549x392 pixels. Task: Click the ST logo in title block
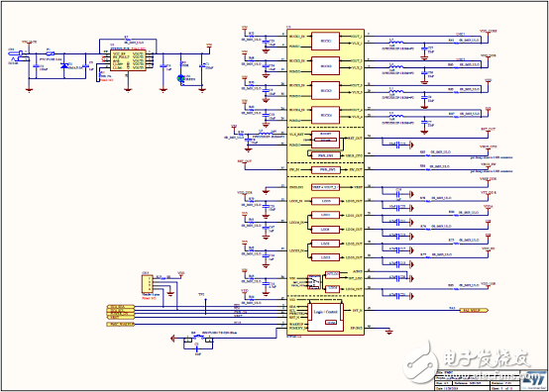535,379
